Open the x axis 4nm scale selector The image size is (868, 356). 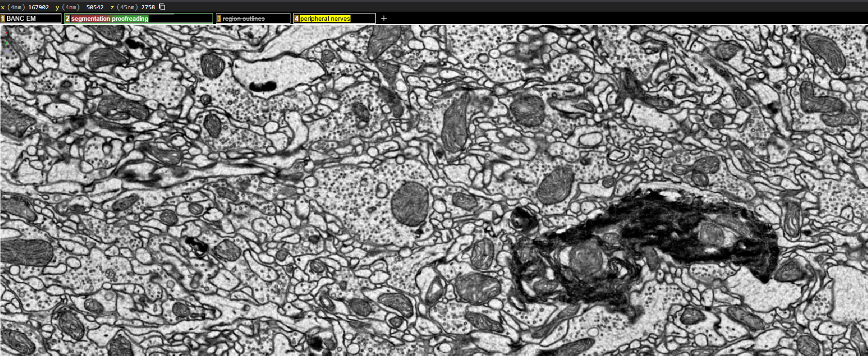[x=16, y=7]
